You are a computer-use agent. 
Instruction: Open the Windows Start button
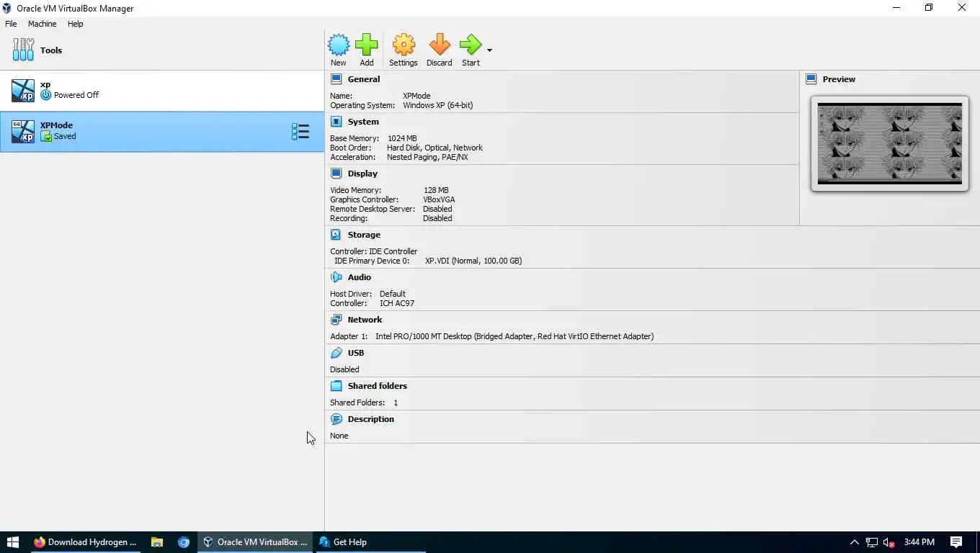13,542
